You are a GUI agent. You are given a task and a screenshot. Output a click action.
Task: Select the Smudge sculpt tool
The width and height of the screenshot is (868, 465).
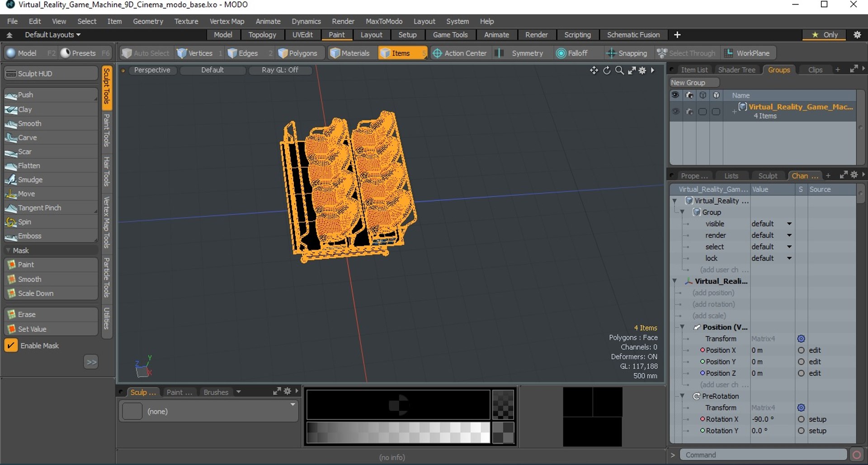coord(51,180)
